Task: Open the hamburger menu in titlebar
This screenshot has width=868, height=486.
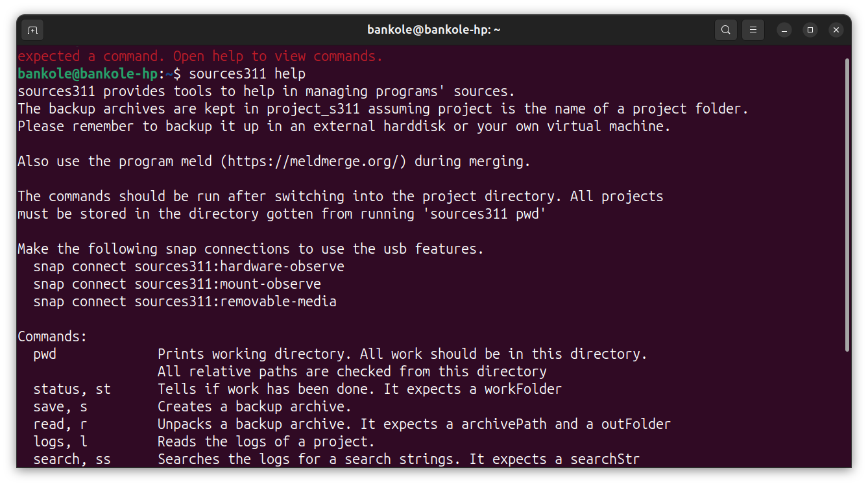Action: [753, 30]
